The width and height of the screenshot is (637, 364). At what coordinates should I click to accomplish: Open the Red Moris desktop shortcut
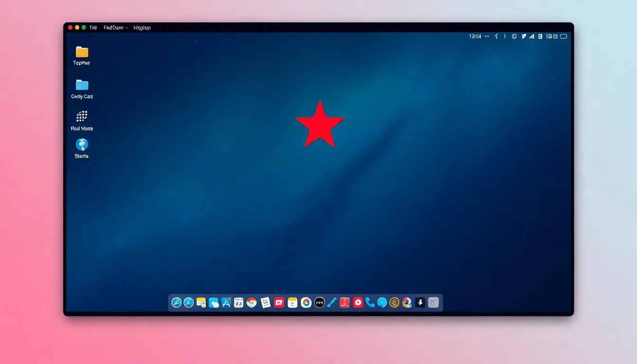point(82,116)
